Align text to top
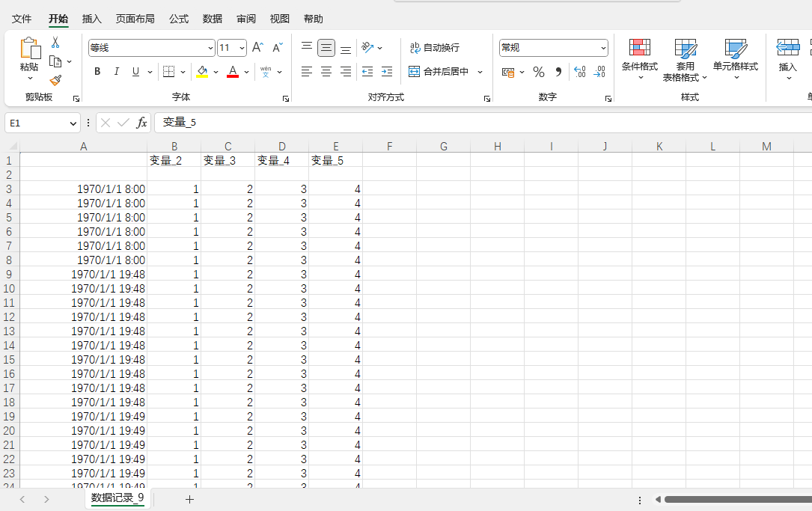 point(307,48)
